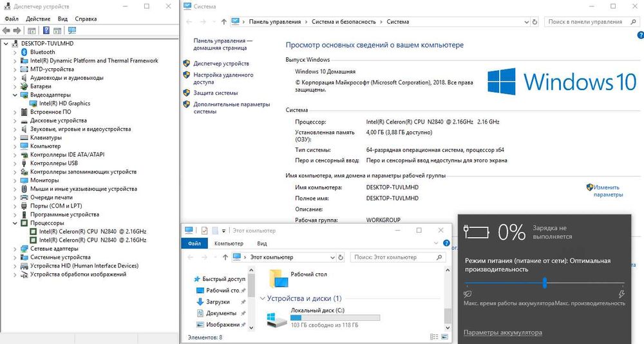Collapse the Устройства и диски section

(x=263, y=298)
